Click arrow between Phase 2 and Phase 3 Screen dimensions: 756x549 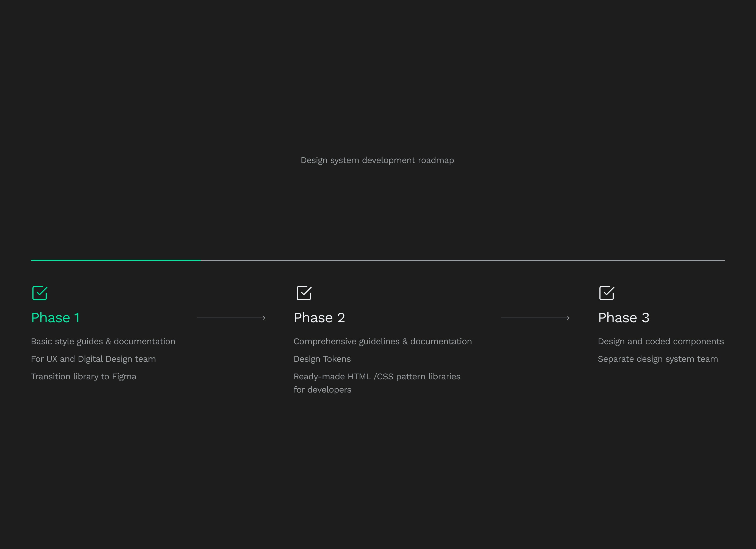pyautogui.click(x=535, y=318)
